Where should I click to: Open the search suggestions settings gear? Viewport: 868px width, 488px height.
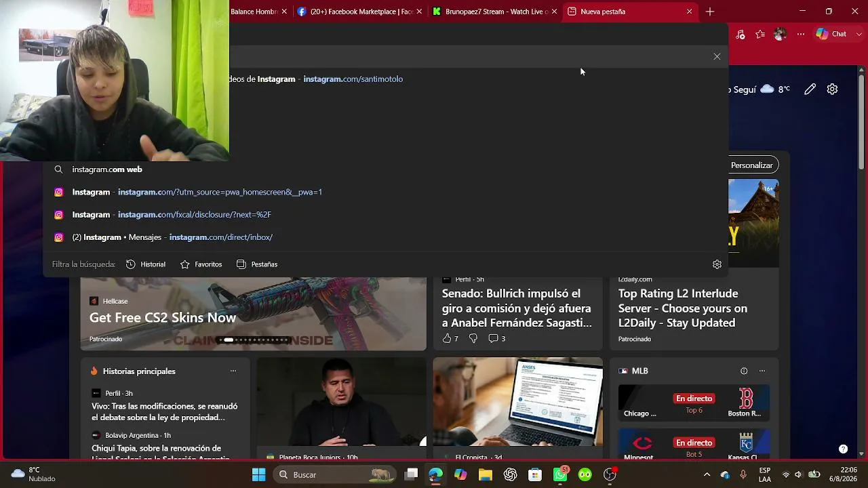click(x=717, y=264)
